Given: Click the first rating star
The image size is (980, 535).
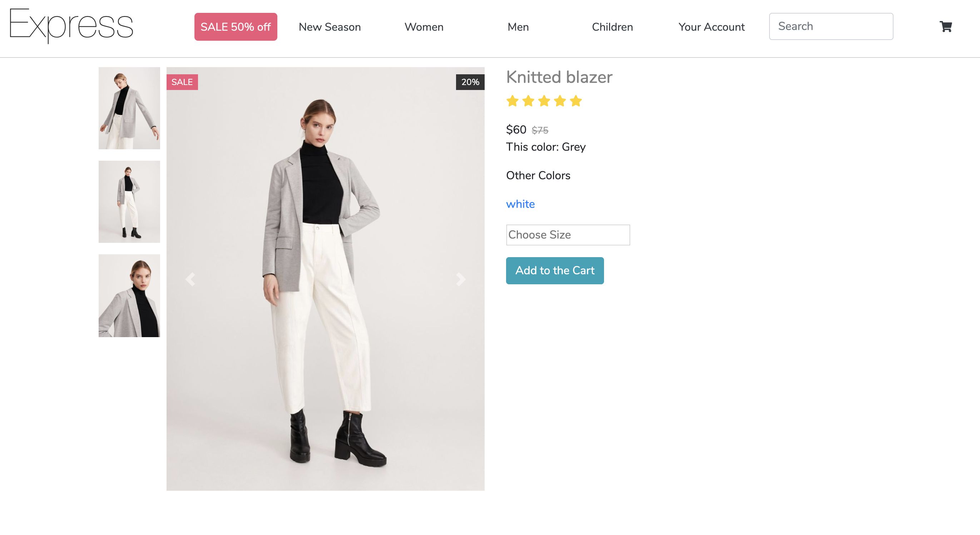Looking at the screenshot, I should tap(513, 101).
